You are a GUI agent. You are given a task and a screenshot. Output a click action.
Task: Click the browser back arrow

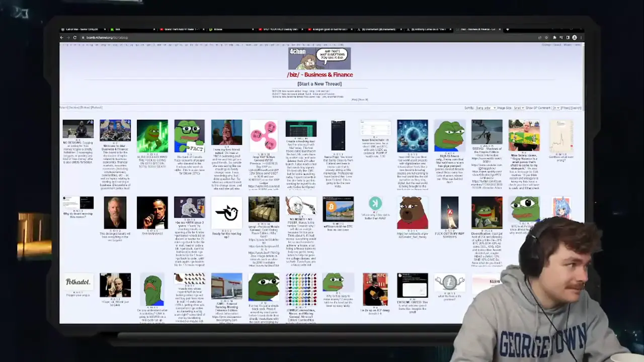point(62,38)
